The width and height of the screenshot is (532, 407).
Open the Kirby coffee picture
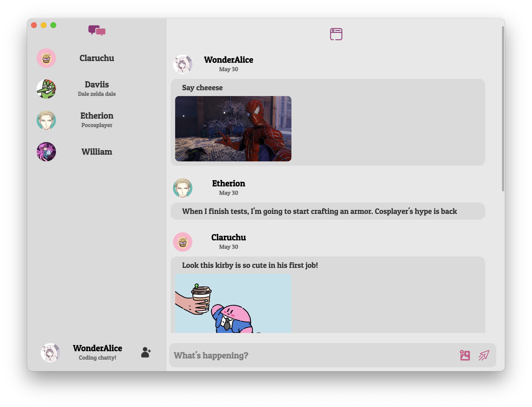(233, 303)
